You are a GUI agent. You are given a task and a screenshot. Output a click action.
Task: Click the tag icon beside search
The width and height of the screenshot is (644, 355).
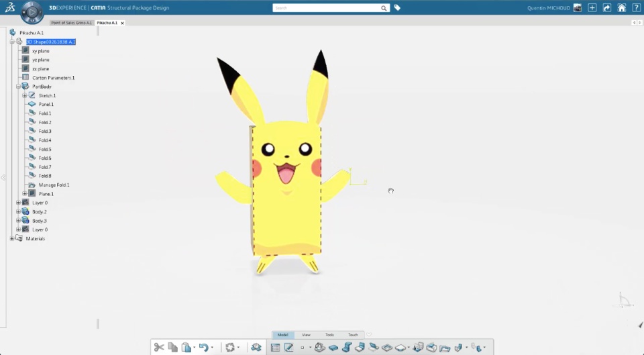(397, 7)
